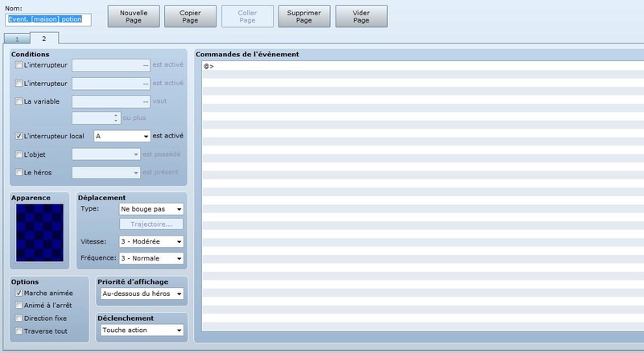Open the Le héros actor dropdown
The width and height of the screenshot is (644, 353).
106,172
